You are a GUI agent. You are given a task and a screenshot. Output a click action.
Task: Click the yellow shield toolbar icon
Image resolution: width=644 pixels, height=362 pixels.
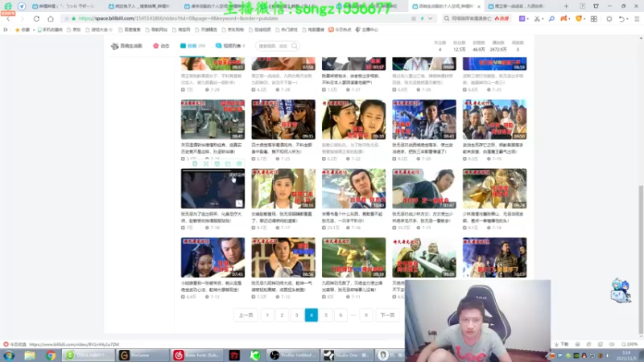pyautogui.click(x=578, y=19)
